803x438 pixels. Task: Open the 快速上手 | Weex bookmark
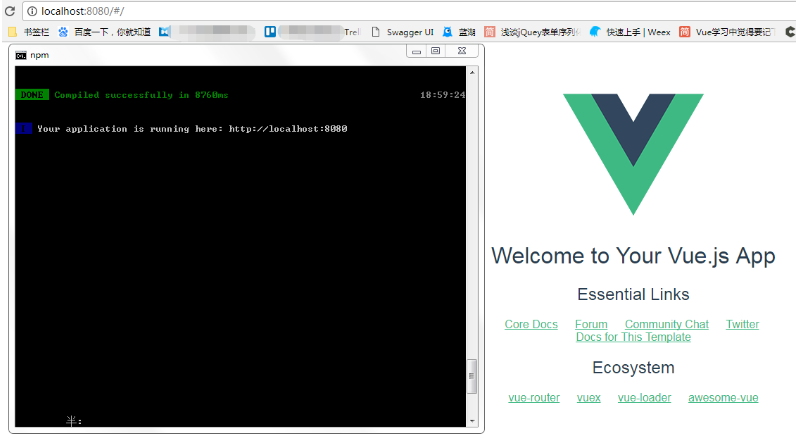[x=630, y=32]
